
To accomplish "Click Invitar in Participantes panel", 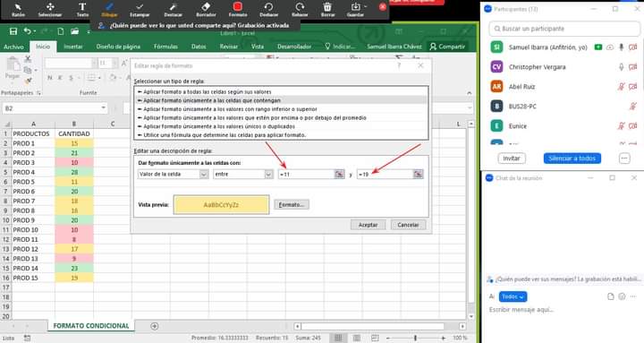I will tap(512, 159).
